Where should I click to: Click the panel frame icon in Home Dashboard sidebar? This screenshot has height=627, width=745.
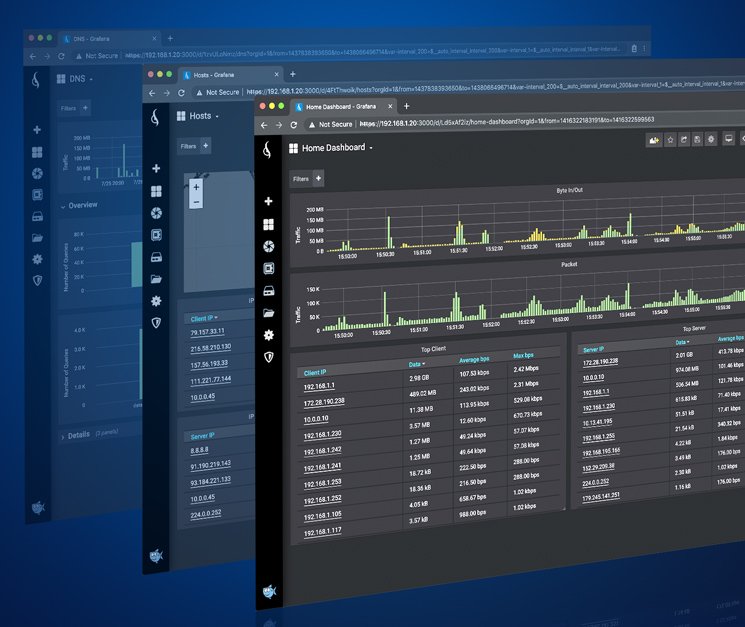[x=268, y=268]
